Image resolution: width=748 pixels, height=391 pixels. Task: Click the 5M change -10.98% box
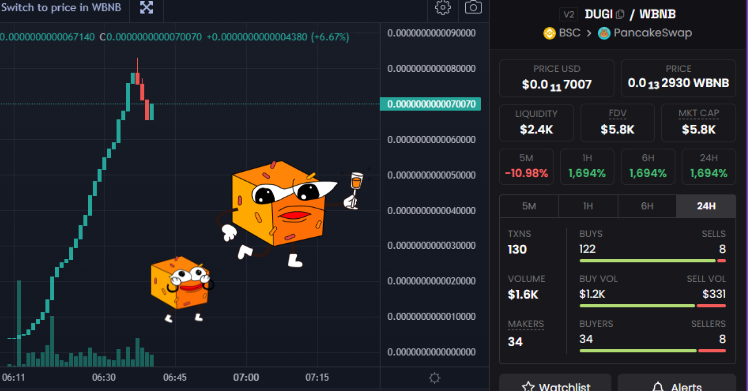(526, 166)
